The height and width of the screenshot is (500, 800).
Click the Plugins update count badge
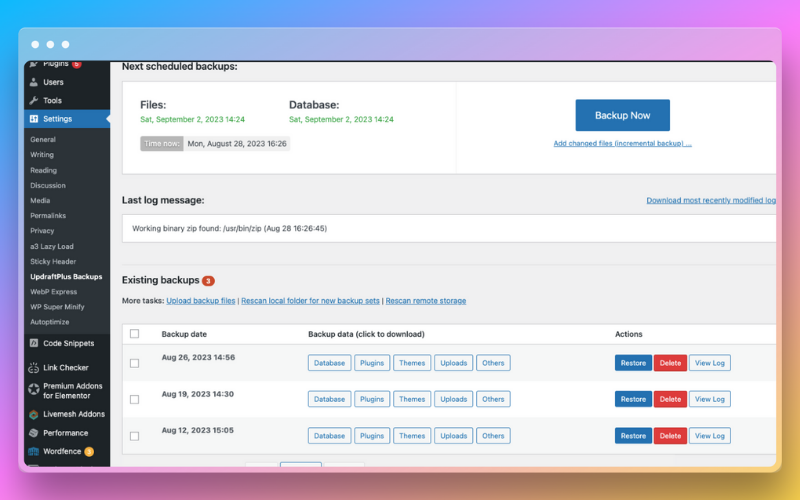coord(77,64)
